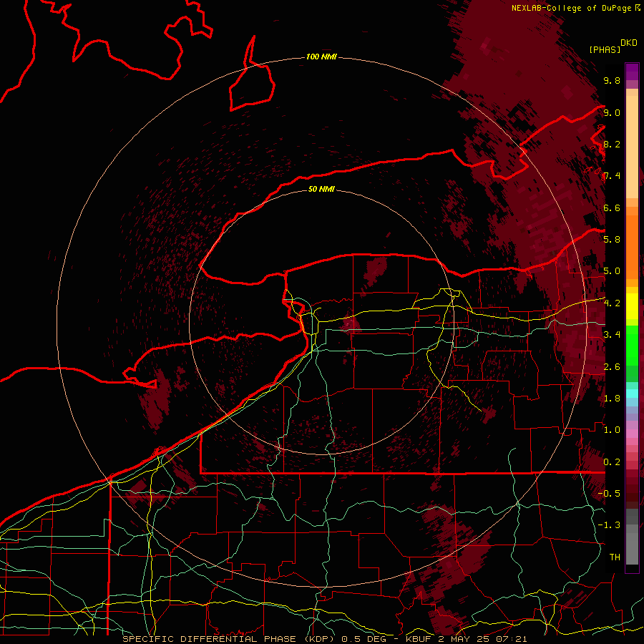
Task: Click the -1.3 value on the scale
Action: (x=609, y=525)
